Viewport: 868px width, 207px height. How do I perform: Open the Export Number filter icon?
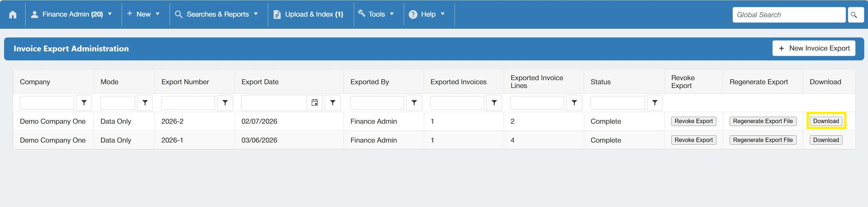coord(225,103)
